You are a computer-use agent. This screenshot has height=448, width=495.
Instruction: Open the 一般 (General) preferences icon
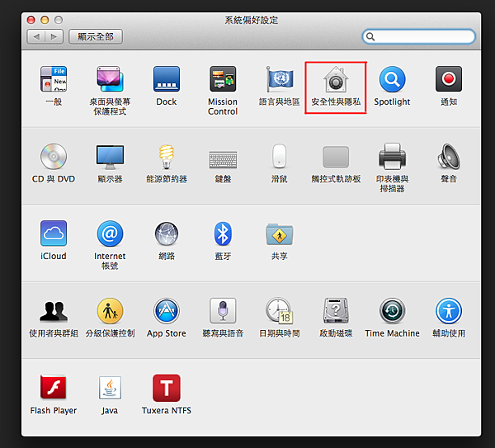(x=54, y=79)
